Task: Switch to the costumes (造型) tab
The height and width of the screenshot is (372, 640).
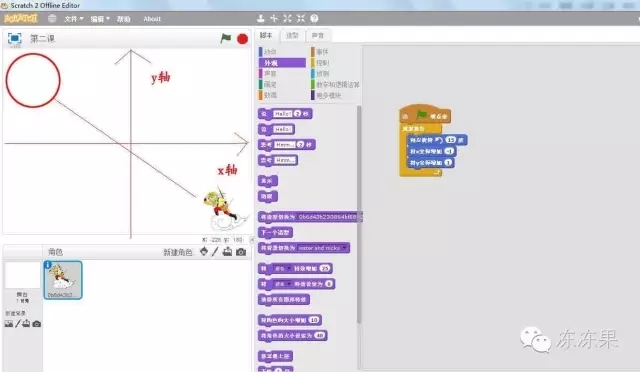Action: pyautogui.click(x=292, y=36)
